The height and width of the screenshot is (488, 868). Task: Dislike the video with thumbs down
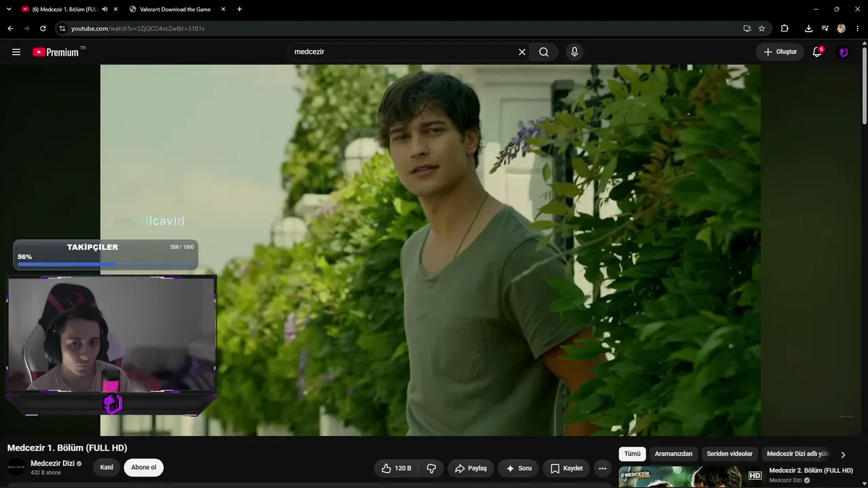tap(431, 468)
